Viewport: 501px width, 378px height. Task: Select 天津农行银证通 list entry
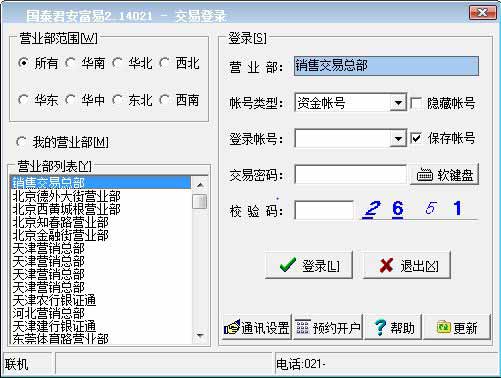(x=101, y=300)
